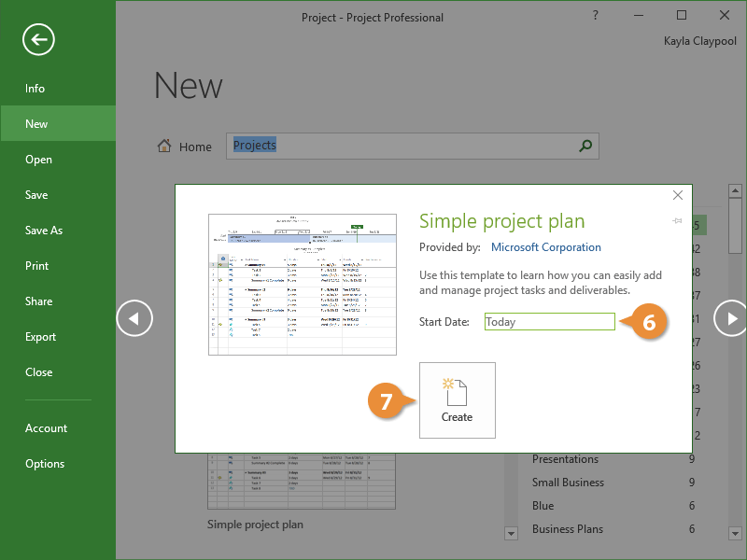Viewport: 747px width, 560px height.
Task: Open the Microsoft Corporation link
Action: [x=545, y=247]
